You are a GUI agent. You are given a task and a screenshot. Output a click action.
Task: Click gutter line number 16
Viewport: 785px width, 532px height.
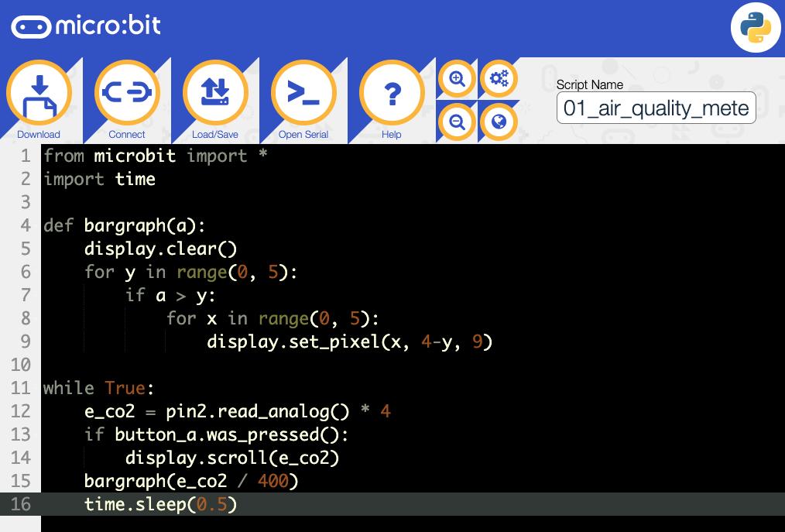[x=21, y=504]
